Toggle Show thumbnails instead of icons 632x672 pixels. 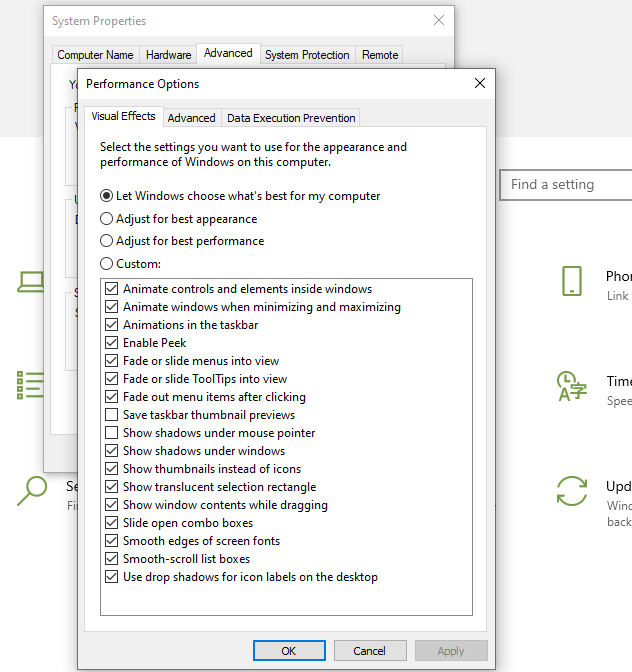[111, 469]
